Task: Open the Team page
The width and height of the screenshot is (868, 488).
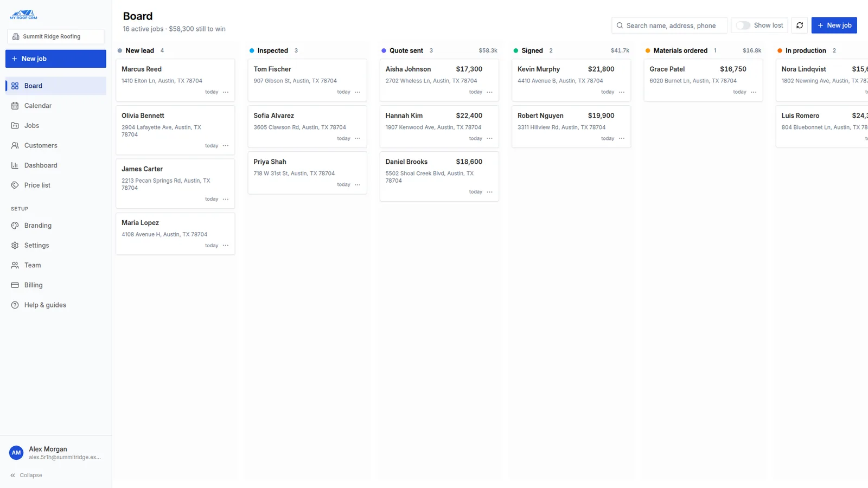Action: point(56,265)
